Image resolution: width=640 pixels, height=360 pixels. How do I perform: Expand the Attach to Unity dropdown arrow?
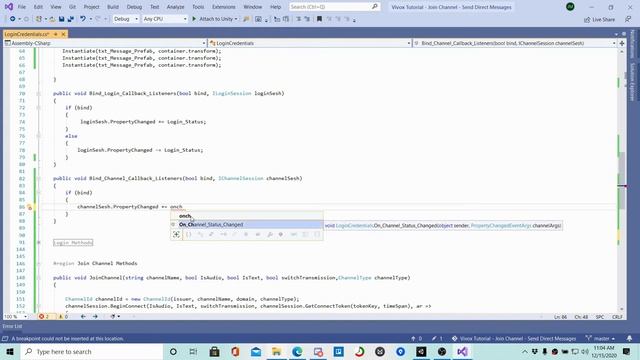point(236,19)
